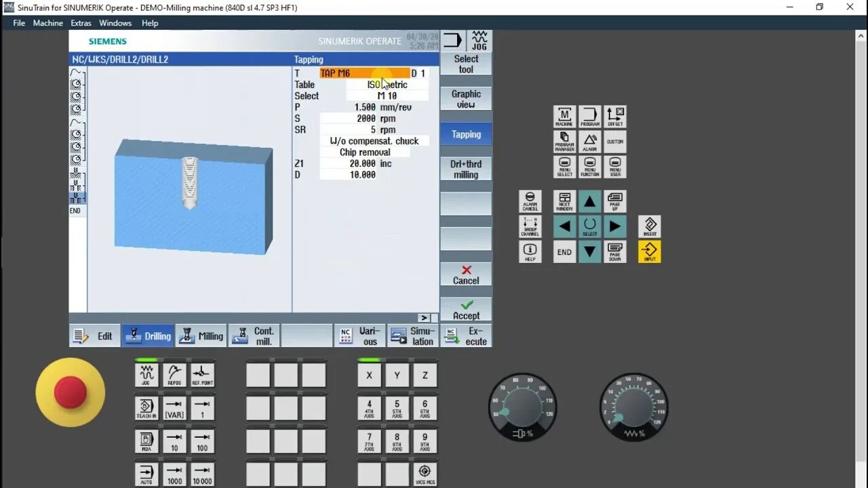Select the increment 1000 key

coord(174,474)
